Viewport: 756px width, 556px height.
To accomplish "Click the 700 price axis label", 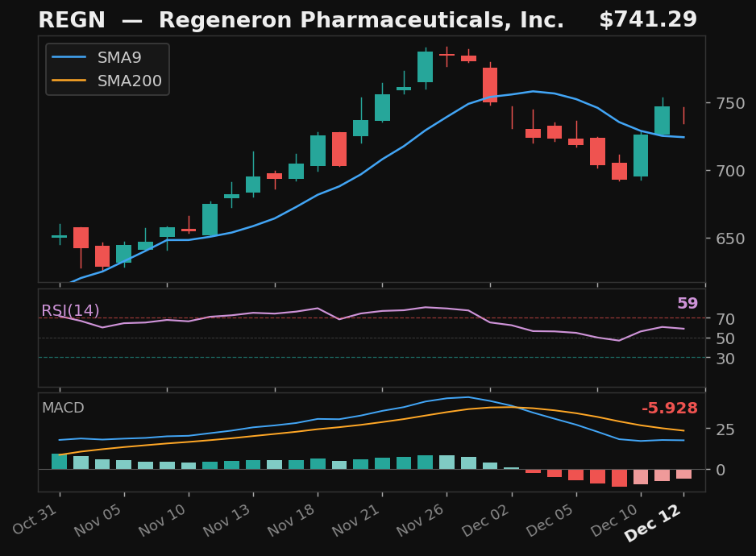I will [731, 171].
